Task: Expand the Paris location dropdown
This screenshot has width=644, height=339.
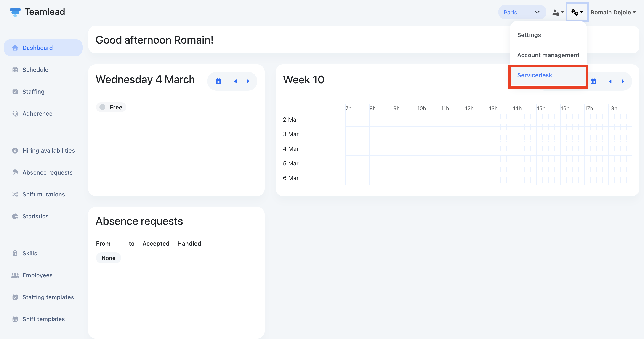Action: point(522,12)
